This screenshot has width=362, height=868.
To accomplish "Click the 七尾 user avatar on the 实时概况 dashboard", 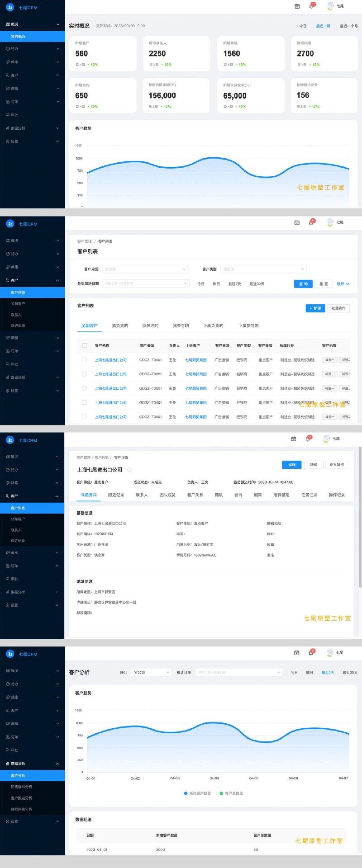I will [x=330, y=6].
